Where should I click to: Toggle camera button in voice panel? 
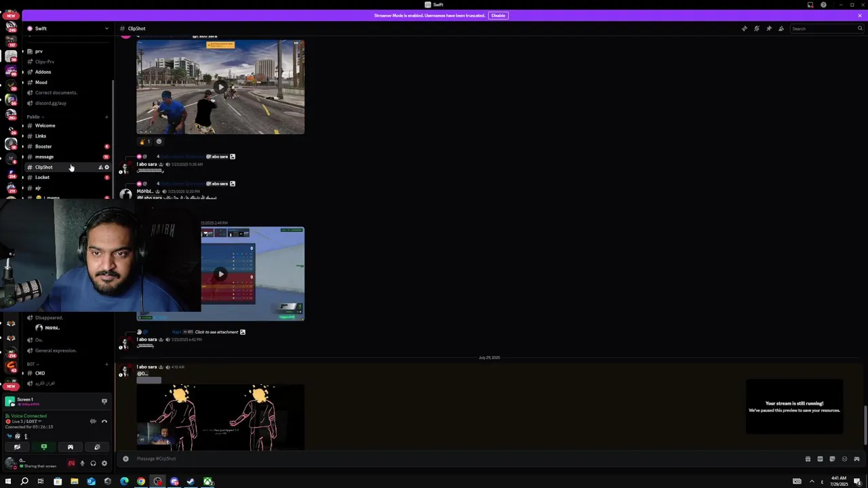[x=17, y=447]
